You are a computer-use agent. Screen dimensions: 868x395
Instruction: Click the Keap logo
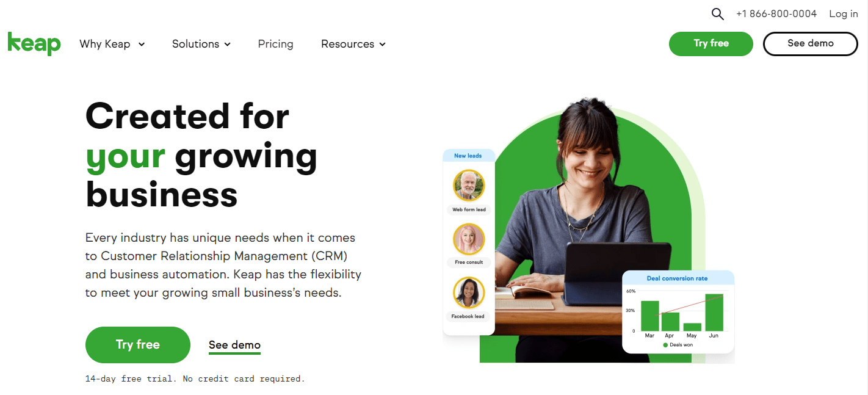point(34,44)
